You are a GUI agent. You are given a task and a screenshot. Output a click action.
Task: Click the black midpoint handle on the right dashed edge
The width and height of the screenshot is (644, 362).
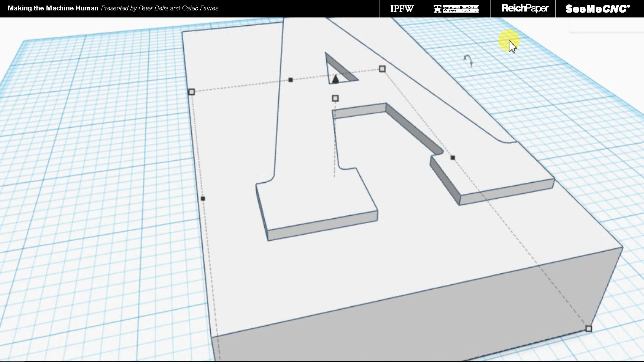(453, 158)
